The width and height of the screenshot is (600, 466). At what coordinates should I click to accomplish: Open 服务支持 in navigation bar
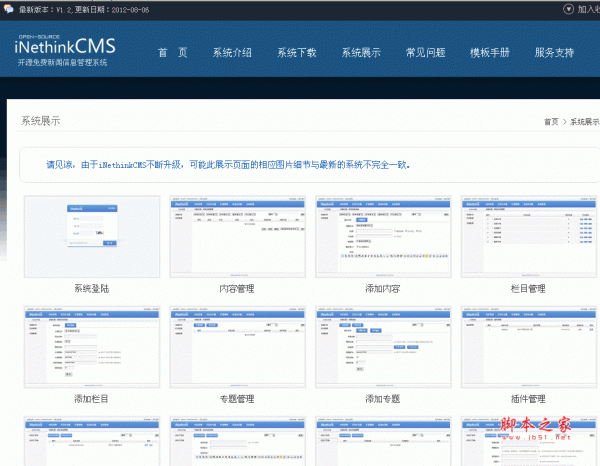554,52
